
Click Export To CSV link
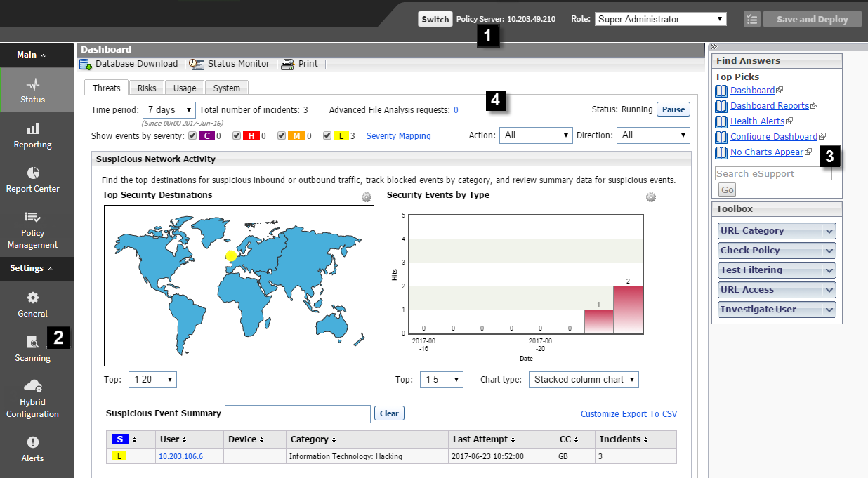tap(650, 414)
